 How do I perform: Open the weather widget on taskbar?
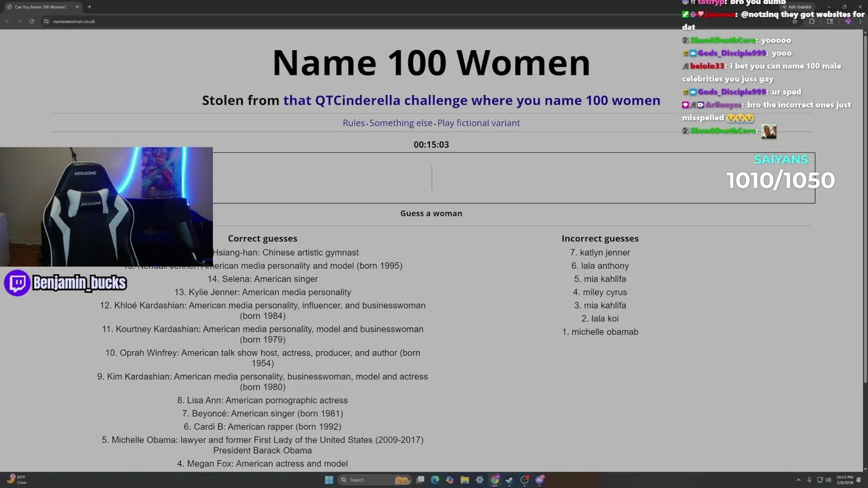click(x=17, y=480)
